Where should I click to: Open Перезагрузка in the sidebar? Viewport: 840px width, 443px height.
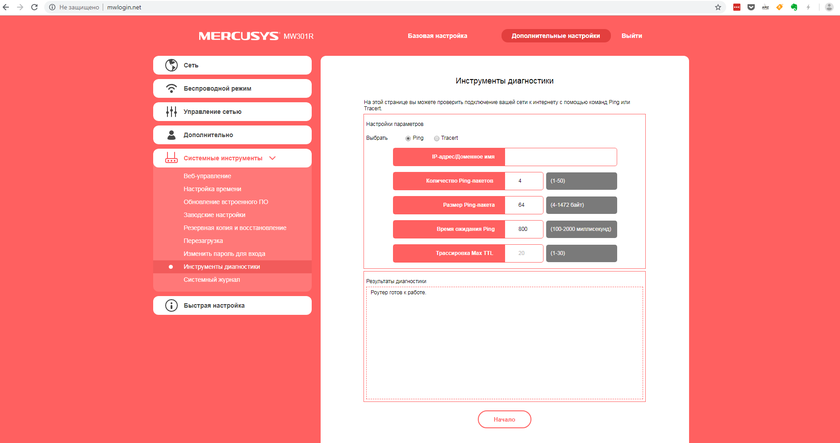point(203,241)
